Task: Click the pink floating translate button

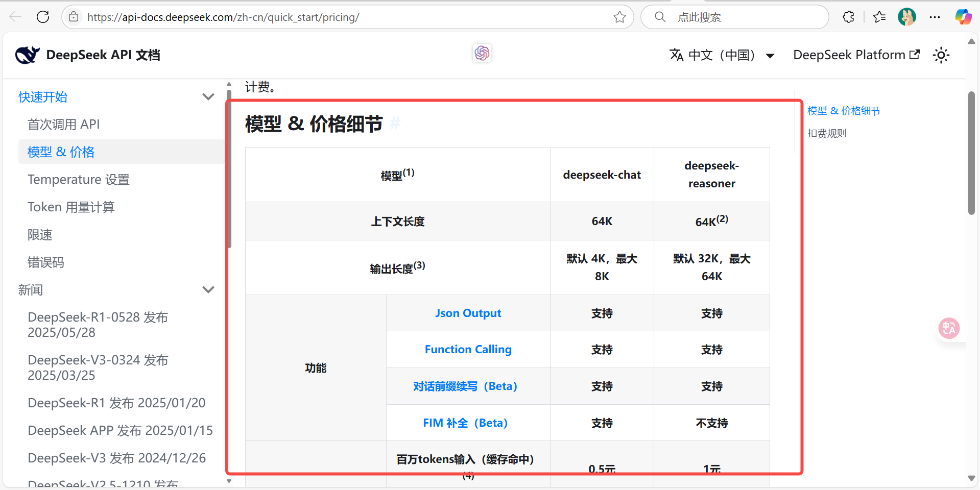Action: pyautogui.click(x=949, y=328)
